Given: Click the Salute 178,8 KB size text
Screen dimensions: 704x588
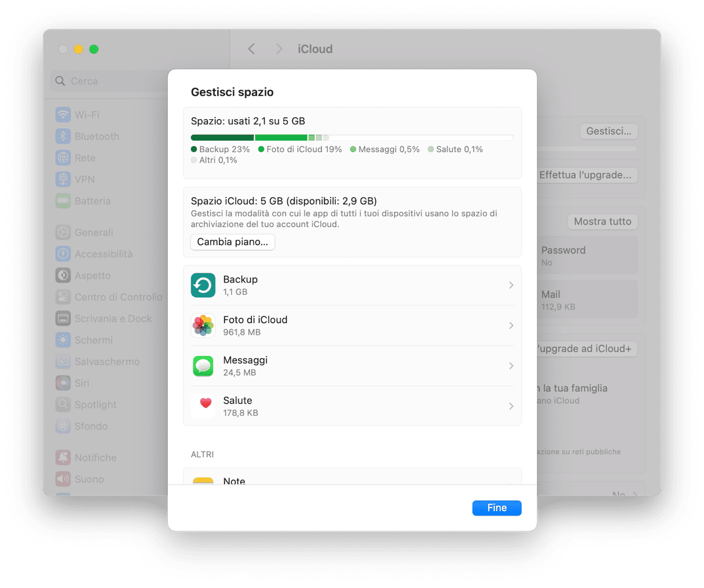Looking at the screenshot, I should coord(241,413).
